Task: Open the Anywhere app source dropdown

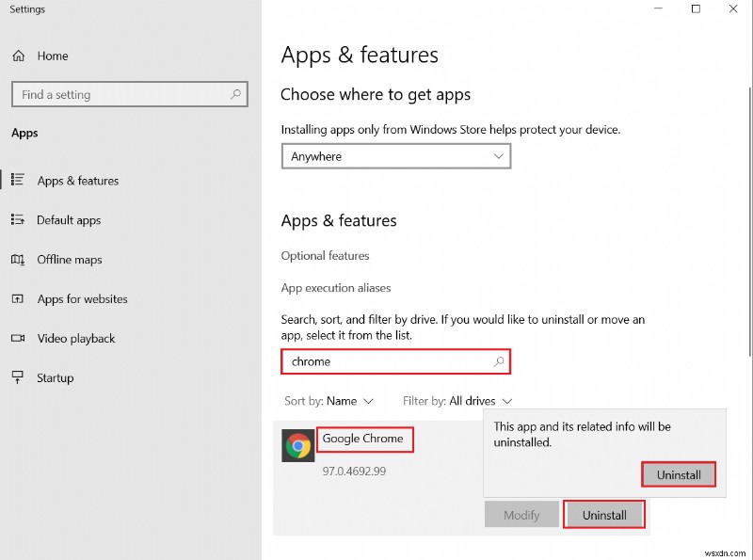Action: coord(395,156)
